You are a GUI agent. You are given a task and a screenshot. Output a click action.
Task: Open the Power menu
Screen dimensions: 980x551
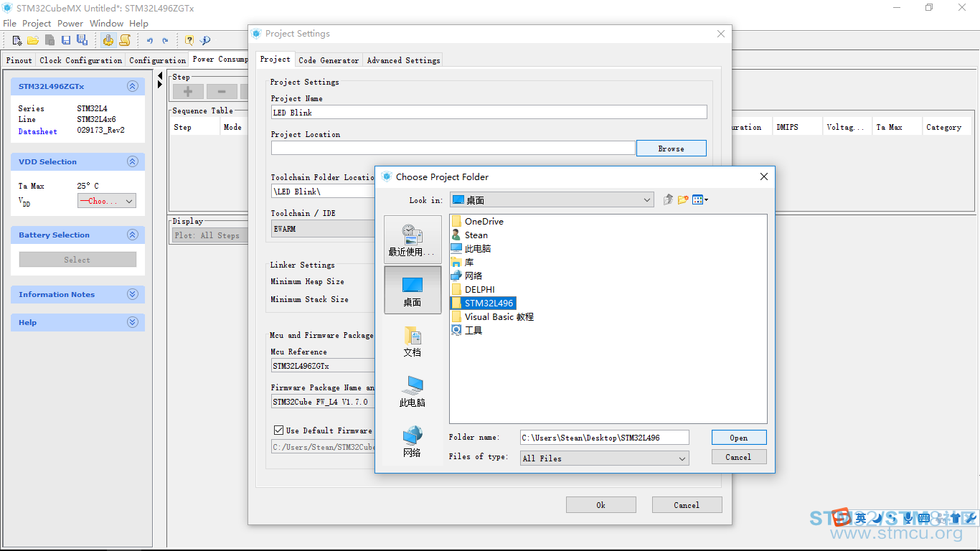click(x=70, y=24)
